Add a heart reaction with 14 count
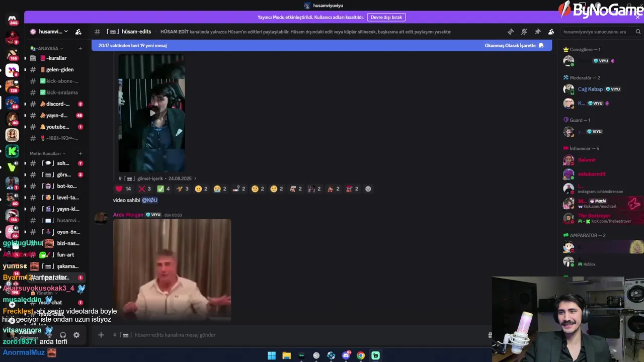This screenshot has height=362, width=644. 123,189
